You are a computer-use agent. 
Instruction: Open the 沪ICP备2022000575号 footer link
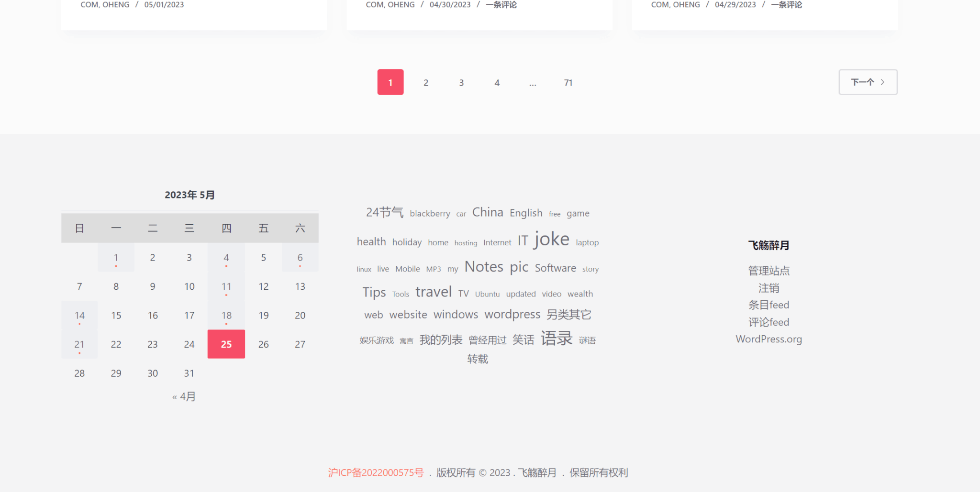pos(376,473)
